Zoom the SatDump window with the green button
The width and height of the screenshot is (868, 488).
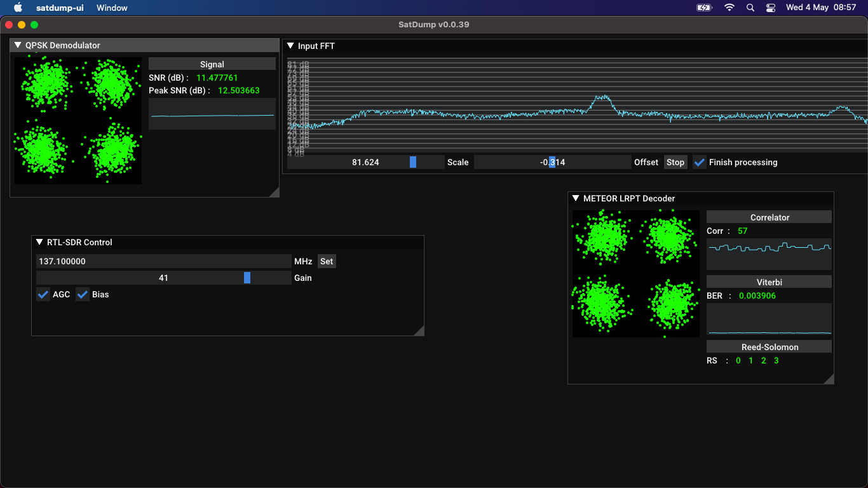[x=34, y=25]
